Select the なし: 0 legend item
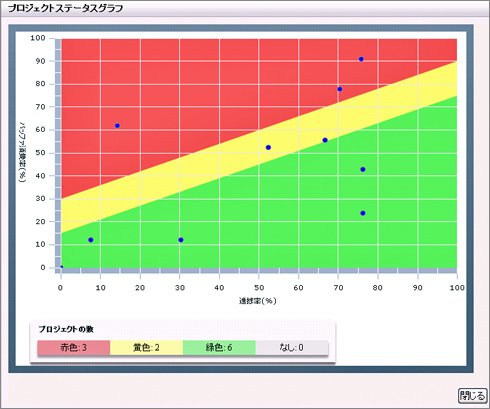 pyautogui.click(x=292, y=348)
